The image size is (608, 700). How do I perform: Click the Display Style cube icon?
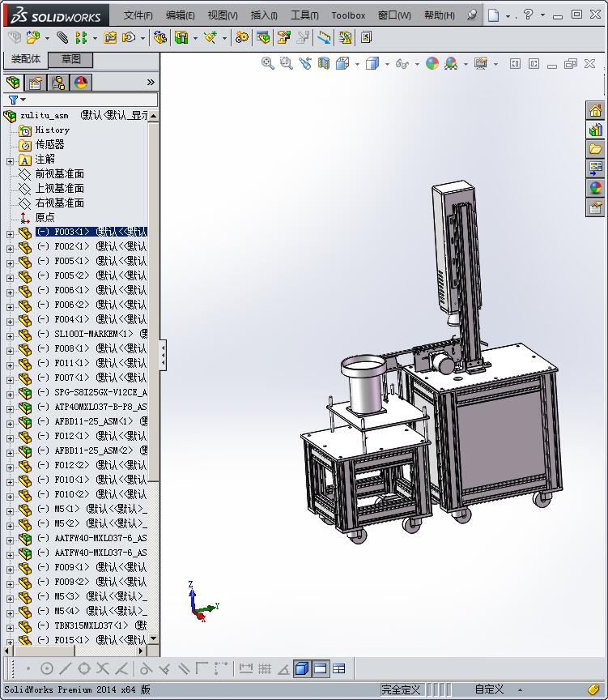tap(372, 63)
